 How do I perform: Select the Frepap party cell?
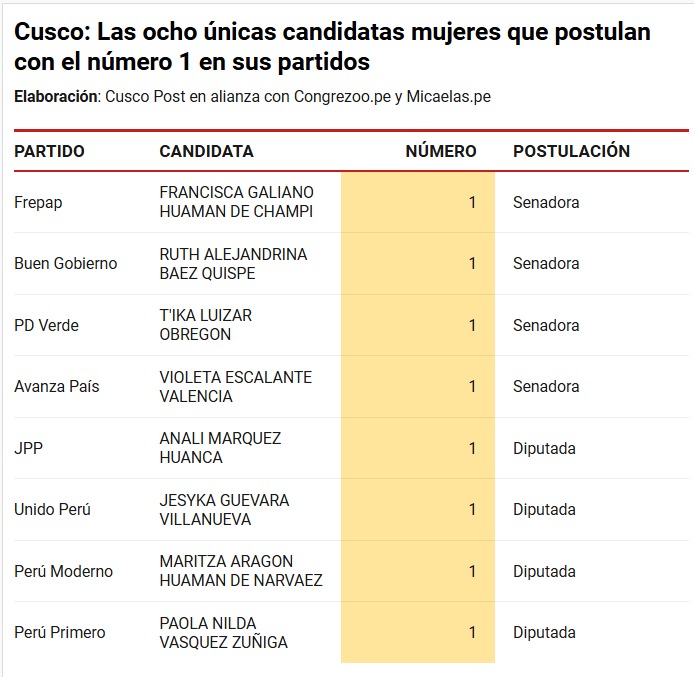coord(38,202)
